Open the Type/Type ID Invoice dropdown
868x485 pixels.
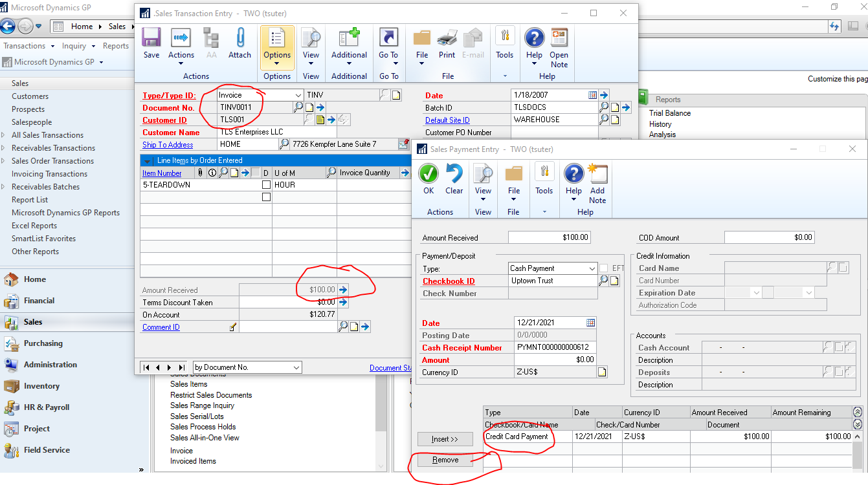(298, 95)
